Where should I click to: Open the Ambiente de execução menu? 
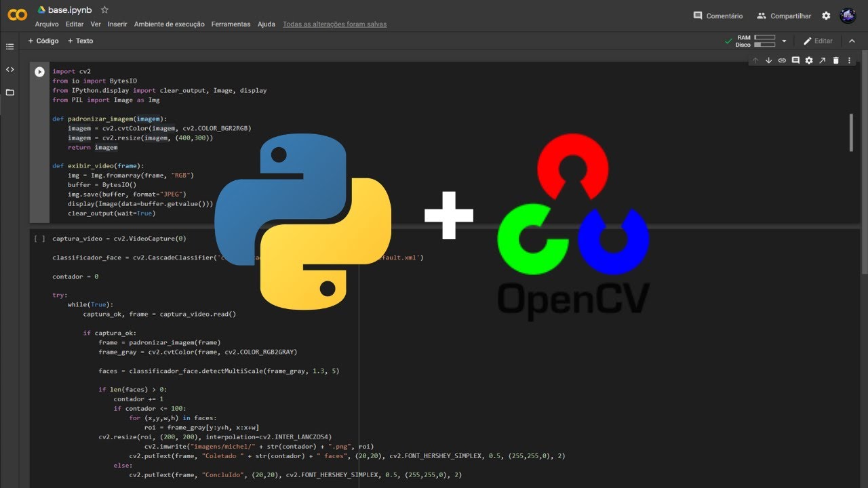169,24
